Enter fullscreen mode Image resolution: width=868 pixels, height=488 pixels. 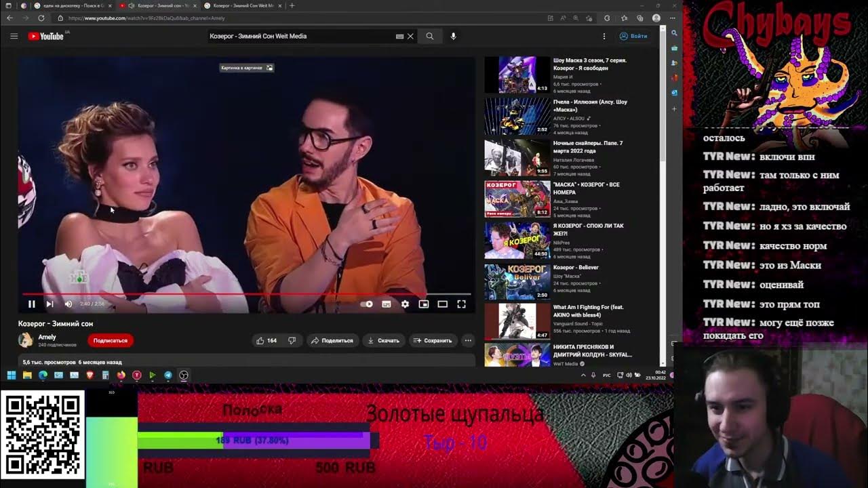461,304
